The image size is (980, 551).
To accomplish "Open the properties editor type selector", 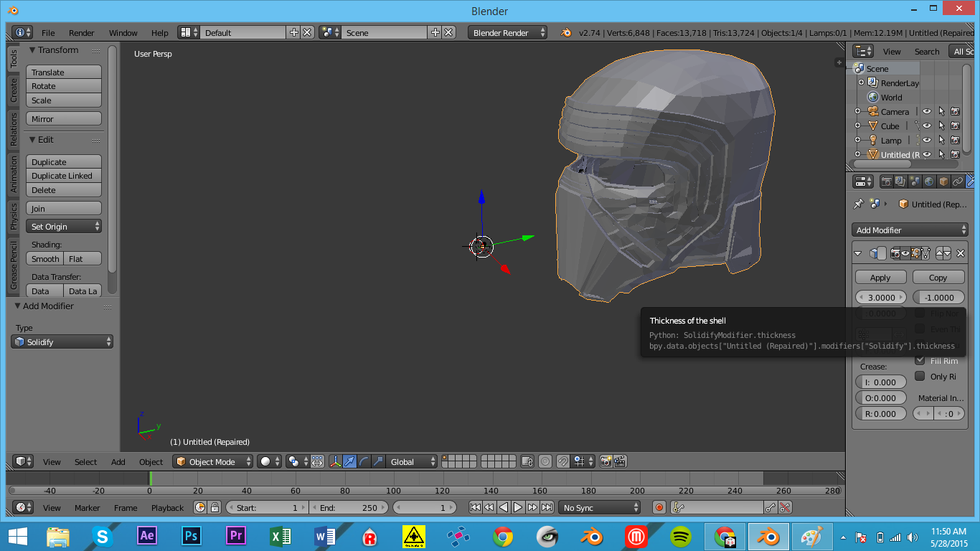I will 864,182.
